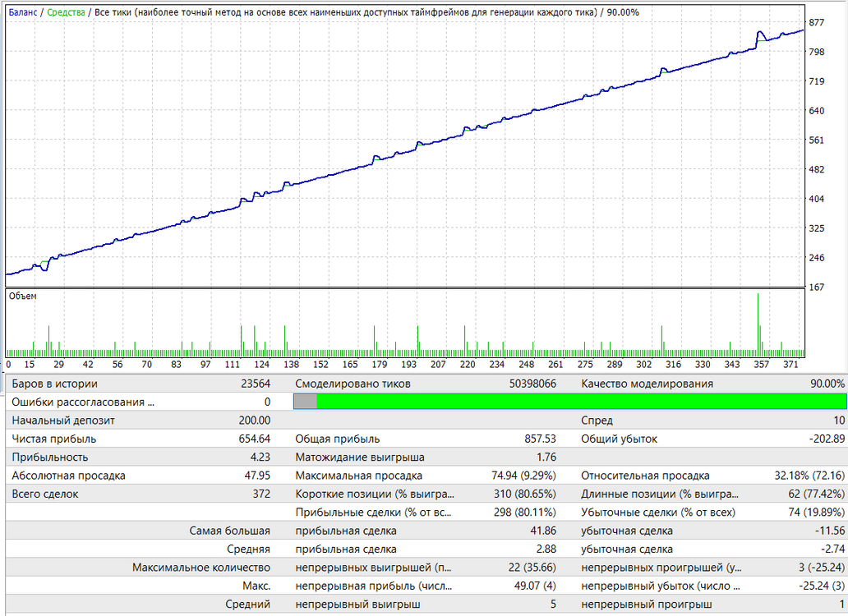Select the 'Чистая прибыль' value 654.64
This screenshot has height=616, width=848.
255,439
